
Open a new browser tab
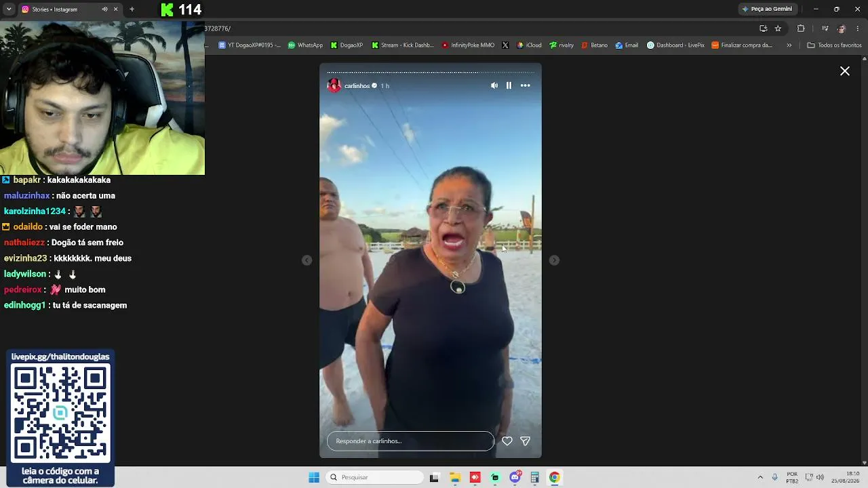[132, 9]
